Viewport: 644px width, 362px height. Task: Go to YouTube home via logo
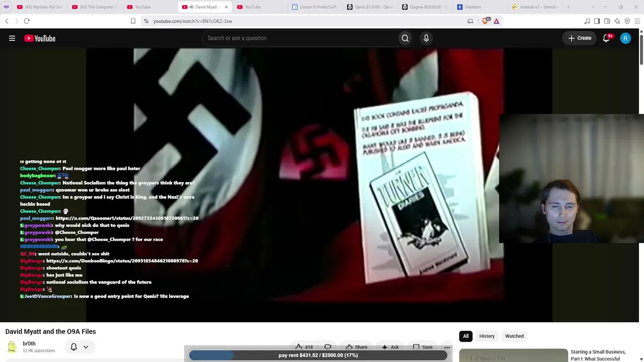[40, 38]
